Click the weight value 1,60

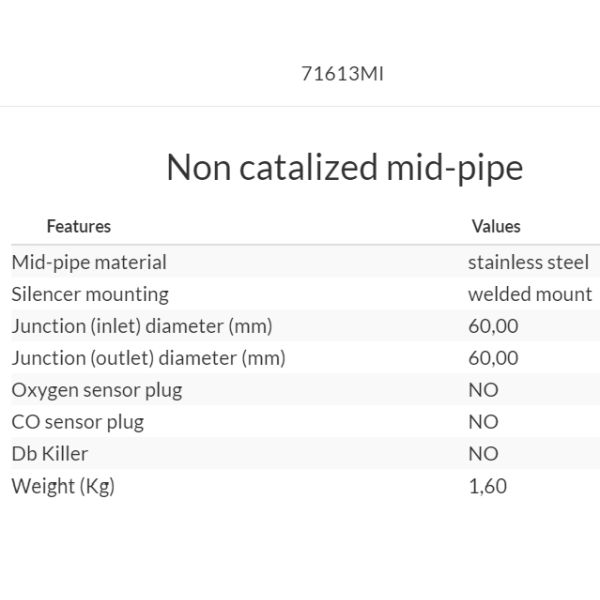(487, 487)
